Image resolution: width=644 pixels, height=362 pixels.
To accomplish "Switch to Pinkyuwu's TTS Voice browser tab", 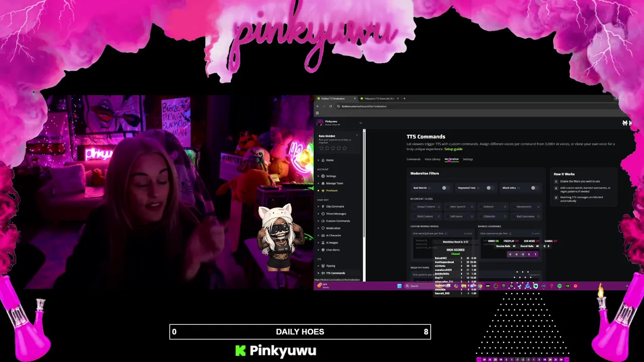I will point(379,99).
